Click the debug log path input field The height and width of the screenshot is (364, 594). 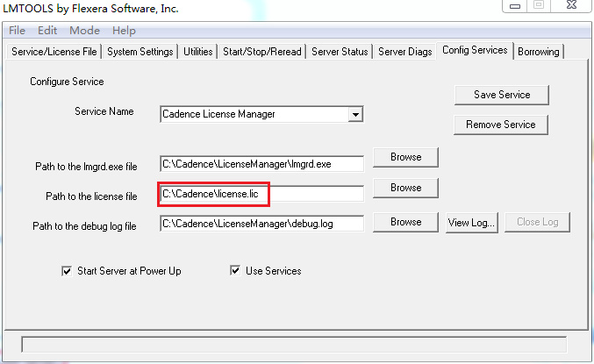pos(261,224)
